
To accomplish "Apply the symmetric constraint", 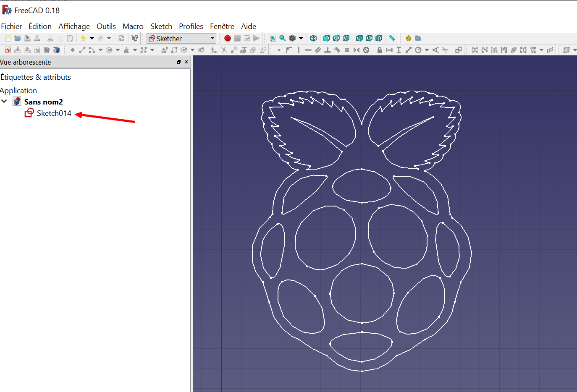I will pyautogui.click(x=357, y=50).
